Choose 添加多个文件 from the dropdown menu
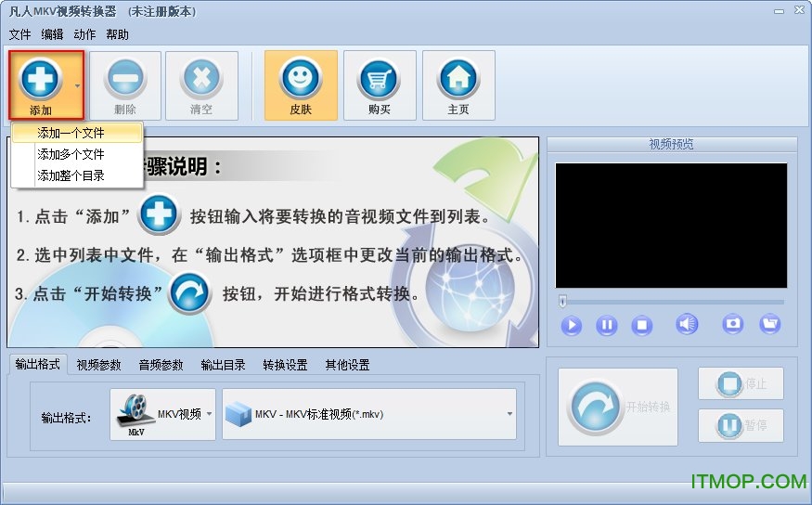Viewport: 812px width, 505px height. point(77,154)
